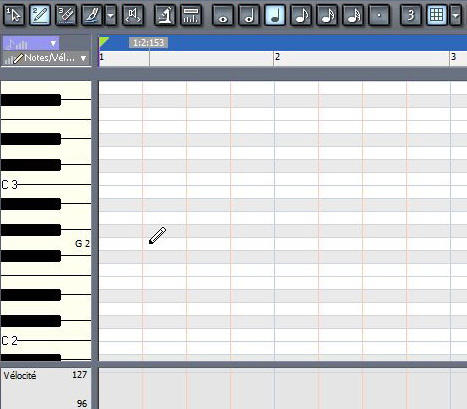Set note duration to half note

[249, 15]
